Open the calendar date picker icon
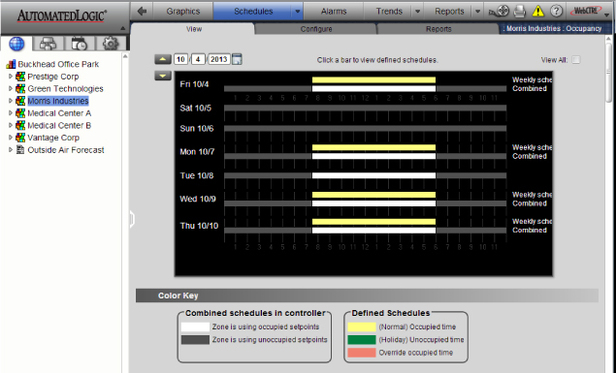Screen dimensions: 616x373 click(237, 59)
